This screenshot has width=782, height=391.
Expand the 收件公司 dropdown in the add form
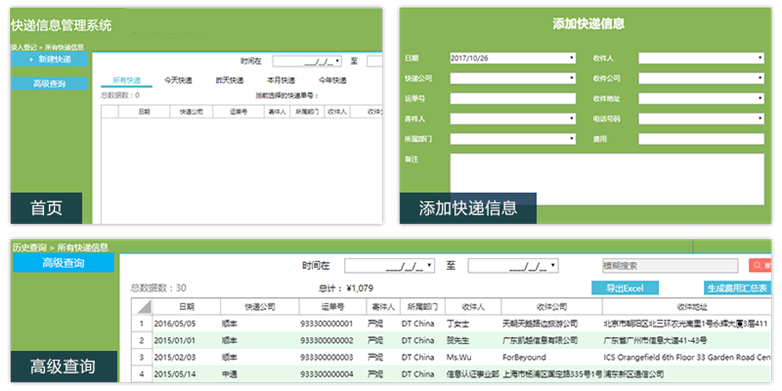pos(760,78)
